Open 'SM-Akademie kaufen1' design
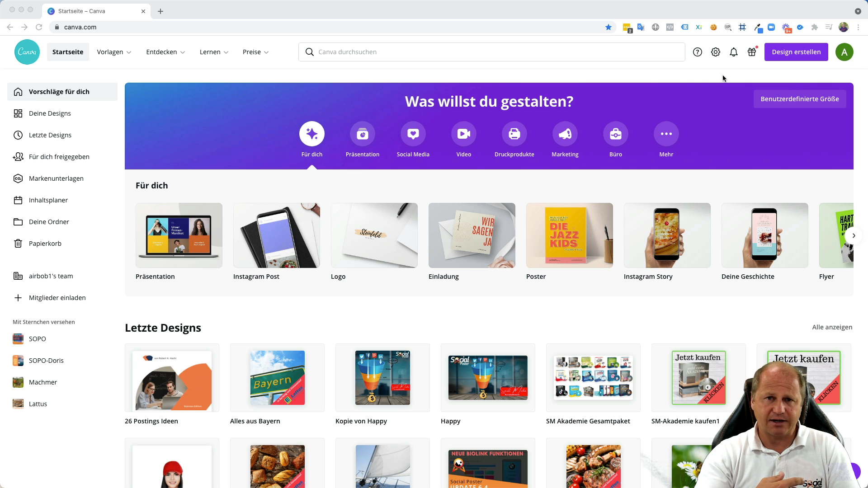 click(698, 378)
